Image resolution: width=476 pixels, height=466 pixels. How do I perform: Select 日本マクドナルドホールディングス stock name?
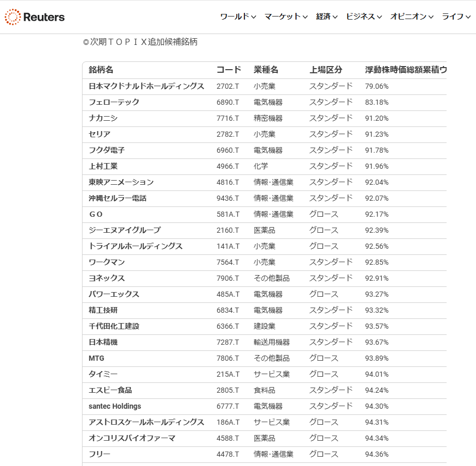click(146, 86)
